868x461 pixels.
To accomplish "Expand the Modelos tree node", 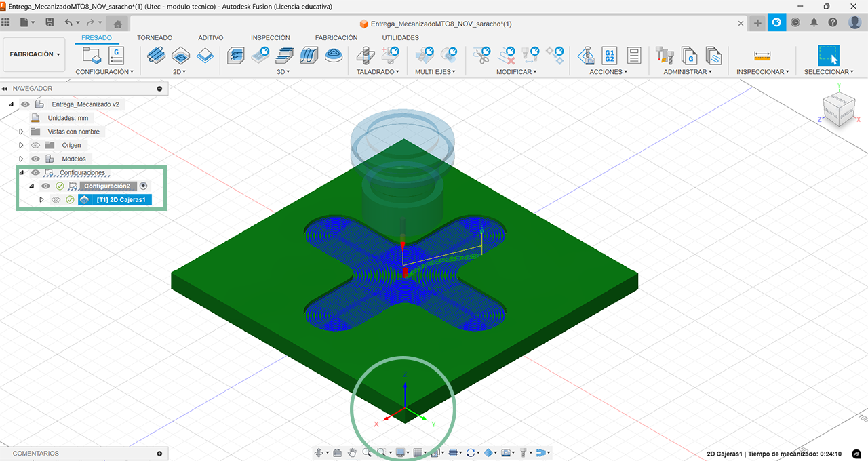I will [21, 159].
